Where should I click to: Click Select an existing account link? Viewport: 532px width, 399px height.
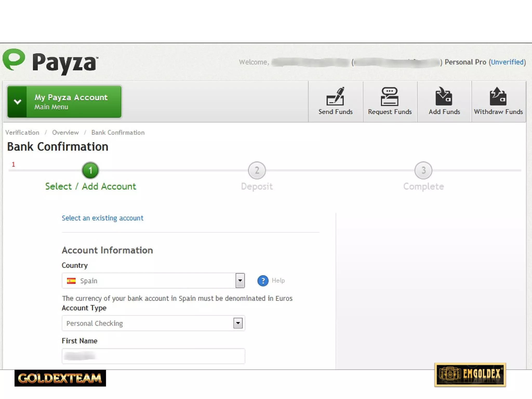coord(102,218)
